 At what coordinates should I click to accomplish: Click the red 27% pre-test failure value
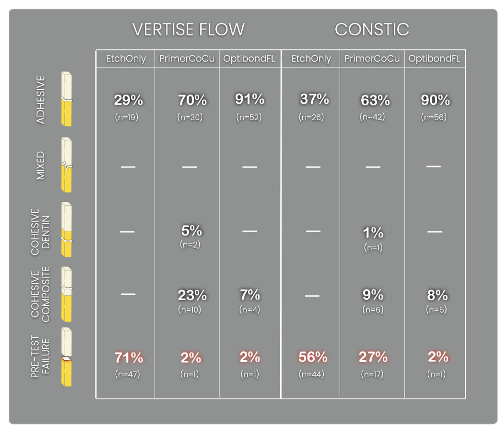click(373, 357)
